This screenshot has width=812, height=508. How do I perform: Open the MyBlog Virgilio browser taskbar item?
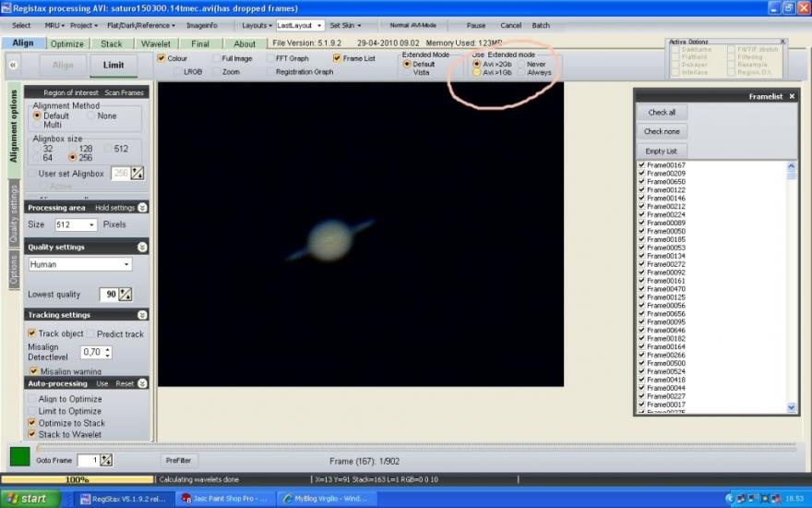[x=327, y=499]
